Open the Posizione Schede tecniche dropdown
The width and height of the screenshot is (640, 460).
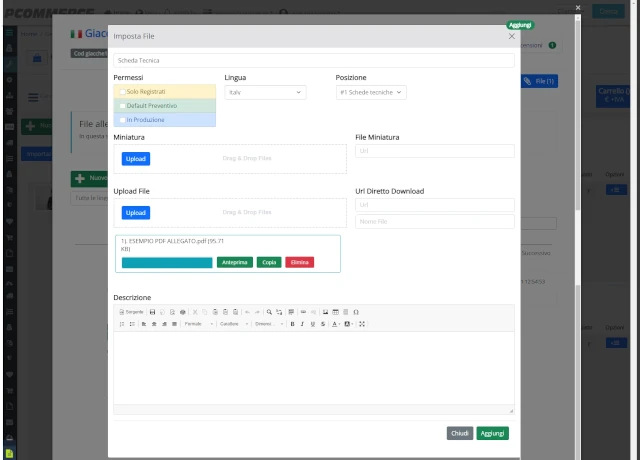pos(371,92)
